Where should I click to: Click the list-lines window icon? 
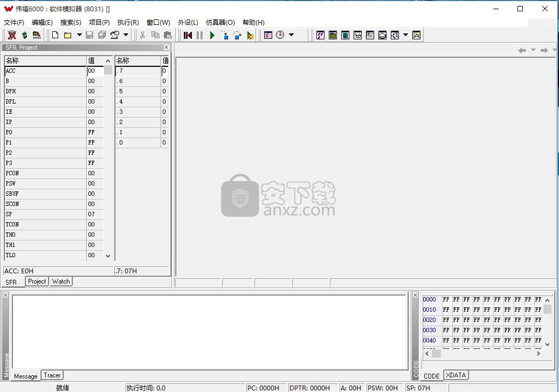[x=370, y=35]
